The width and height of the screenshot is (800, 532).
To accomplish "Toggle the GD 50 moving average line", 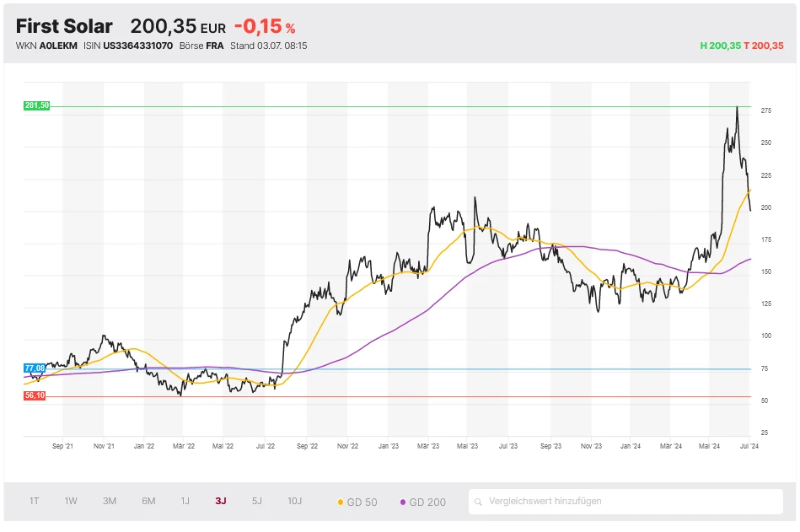I will coord(357,502).
